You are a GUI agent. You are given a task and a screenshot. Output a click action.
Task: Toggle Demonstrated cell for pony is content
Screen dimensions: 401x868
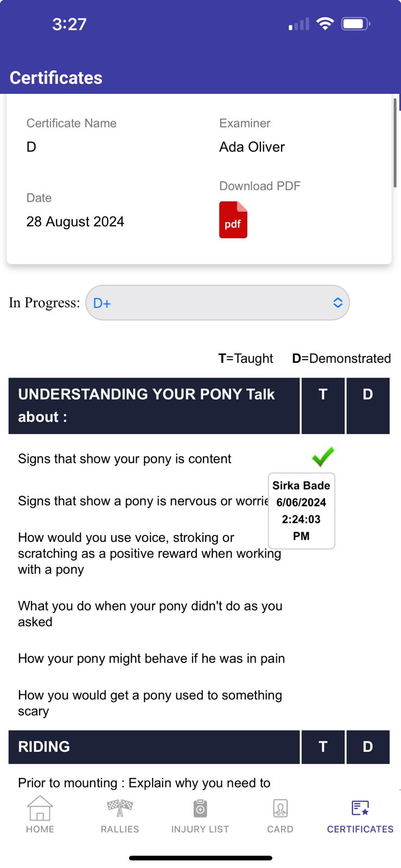(368, 459)
